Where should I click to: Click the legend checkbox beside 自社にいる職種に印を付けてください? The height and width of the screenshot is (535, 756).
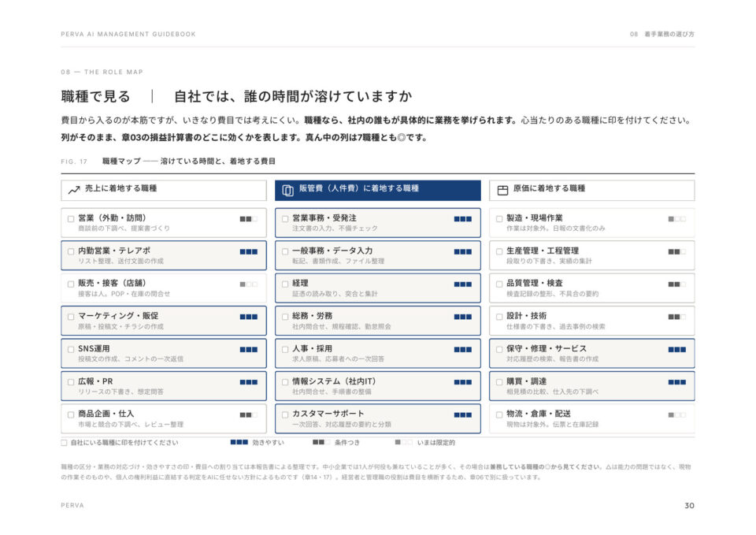tap(64, 442)
